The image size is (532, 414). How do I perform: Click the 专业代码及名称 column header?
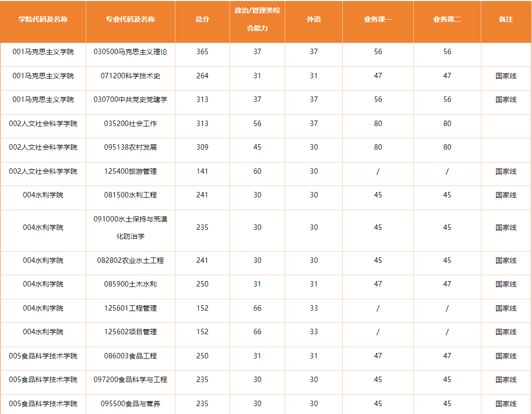click(130, 20)
